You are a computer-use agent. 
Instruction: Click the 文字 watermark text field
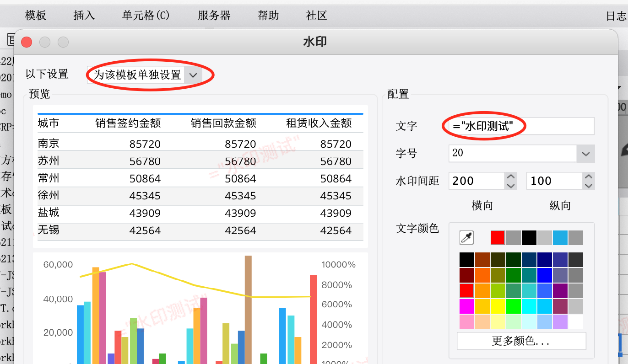click(522, 126)
